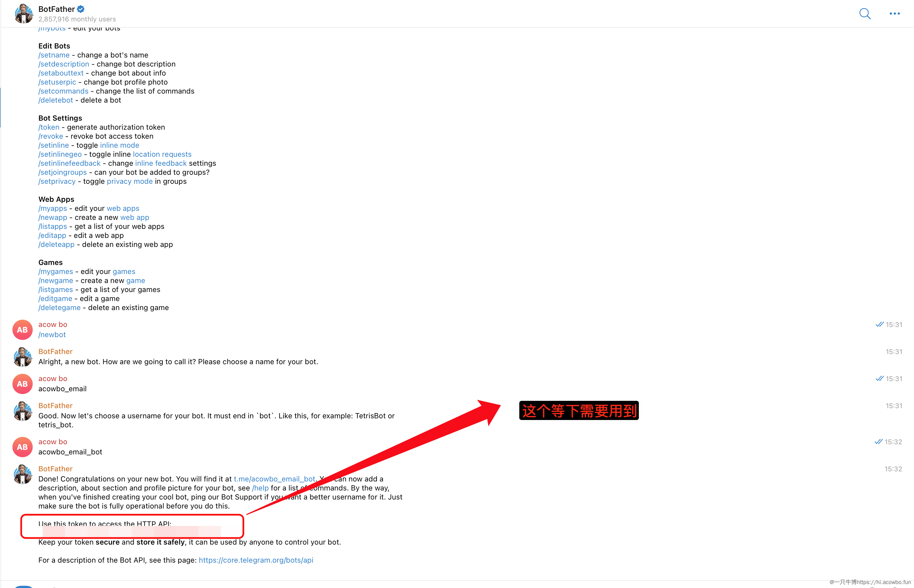This screenshot has width=914, height=588.
Task: Open the core.telegram.org/bots/api link
Action: [256, 560]
